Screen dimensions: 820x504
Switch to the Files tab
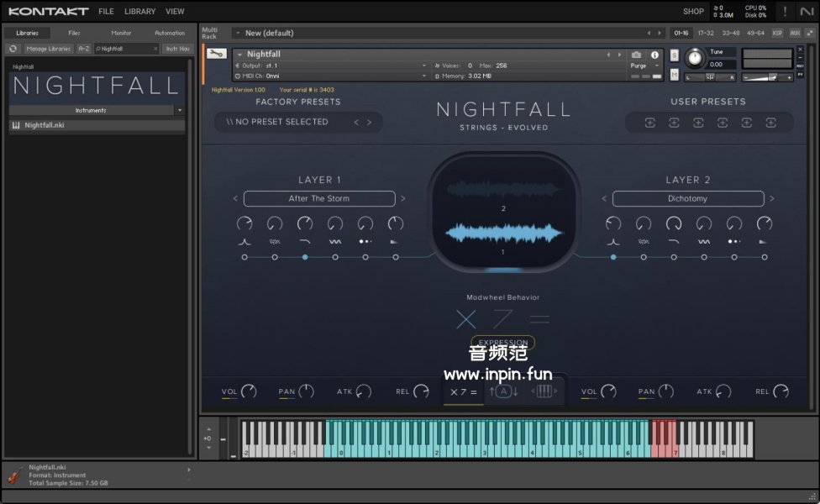(x=75, y=33)
